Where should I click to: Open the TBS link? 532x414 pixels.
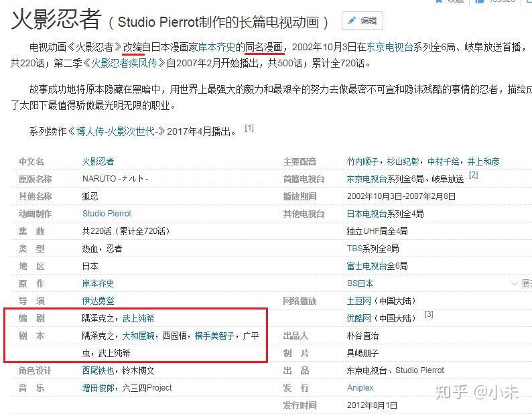pos(354,249)
